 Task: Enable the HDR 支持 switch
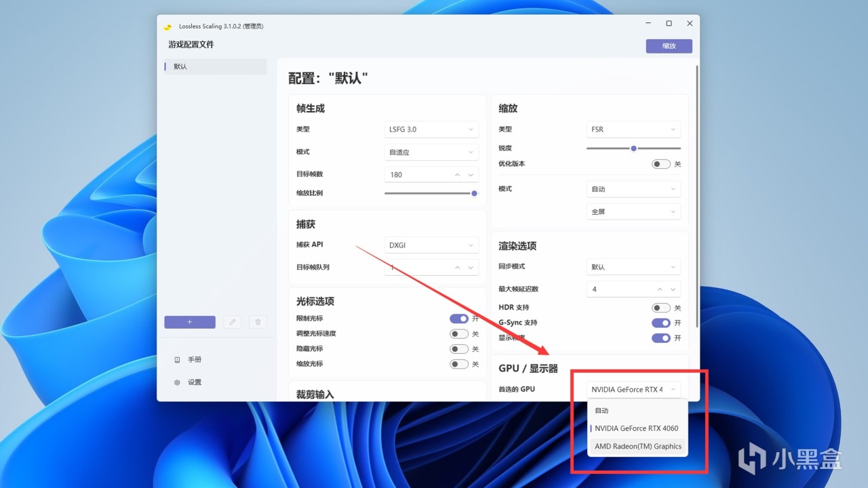[x=661, y=308]
